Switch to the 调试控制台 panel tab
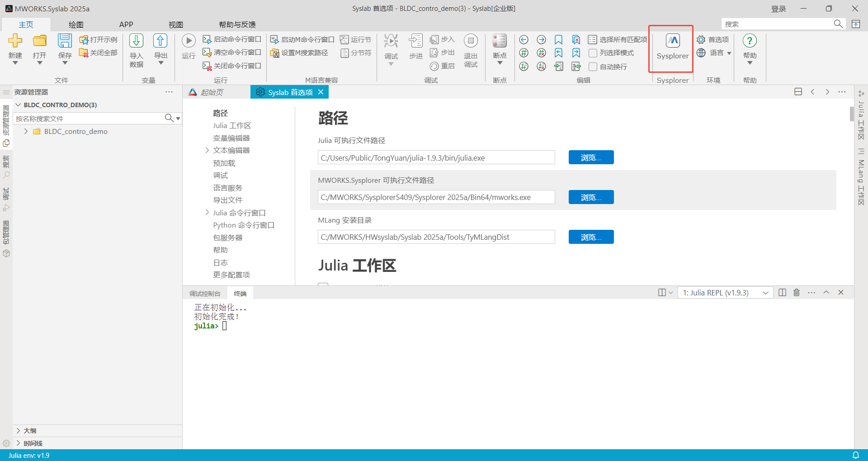Image resolution: width=868 pixels, height=461 pixels. pyautogui.click(x=205, y=294)
